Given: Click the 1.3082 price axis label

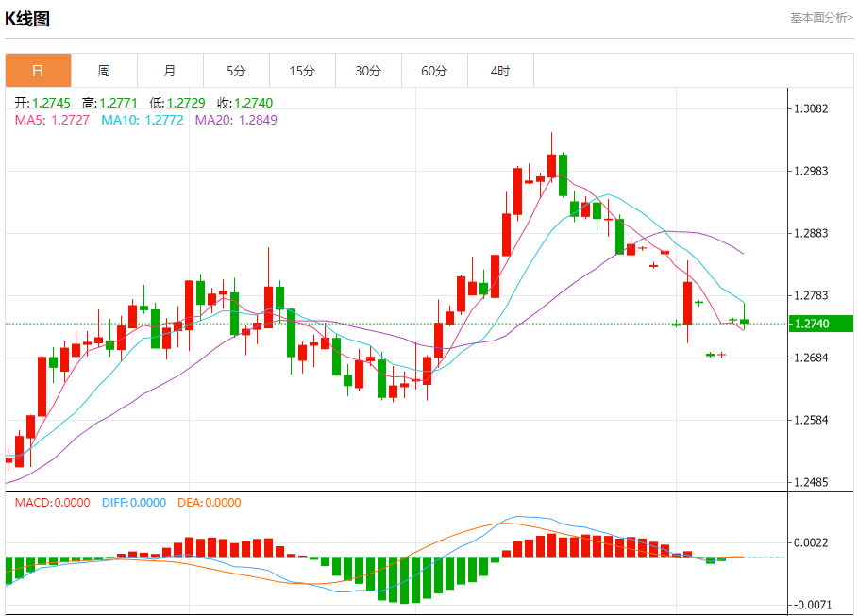Looking at the screenshot, I should [811, 108].
